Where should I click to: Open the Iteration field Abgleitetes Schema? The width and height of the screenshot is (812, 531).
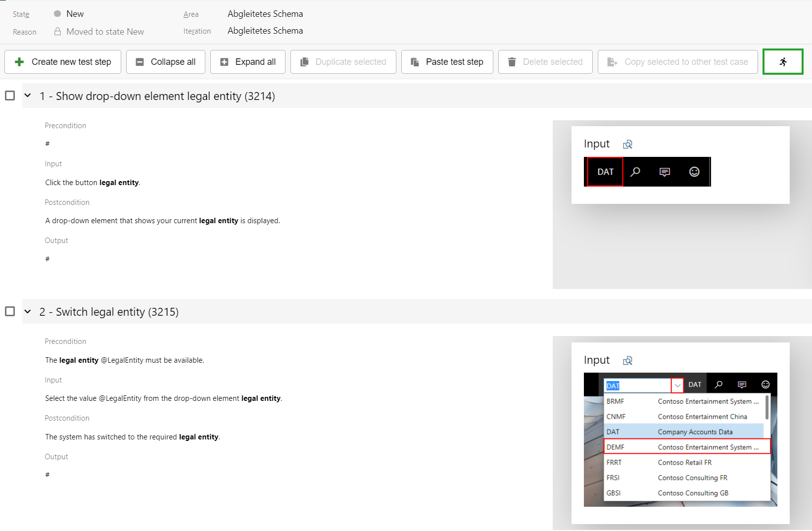coord(265,31)
